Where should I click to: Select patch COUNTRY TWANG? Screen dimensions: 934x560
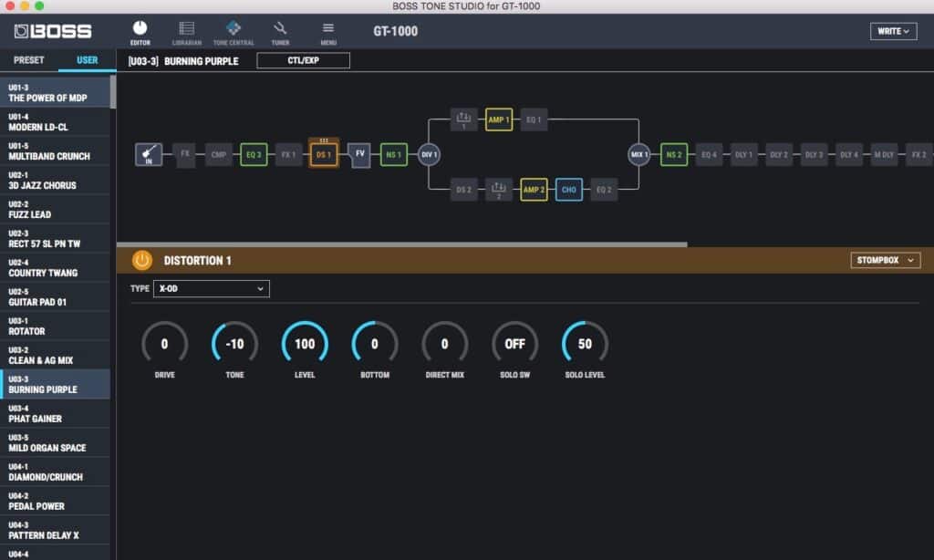point(55,268)
